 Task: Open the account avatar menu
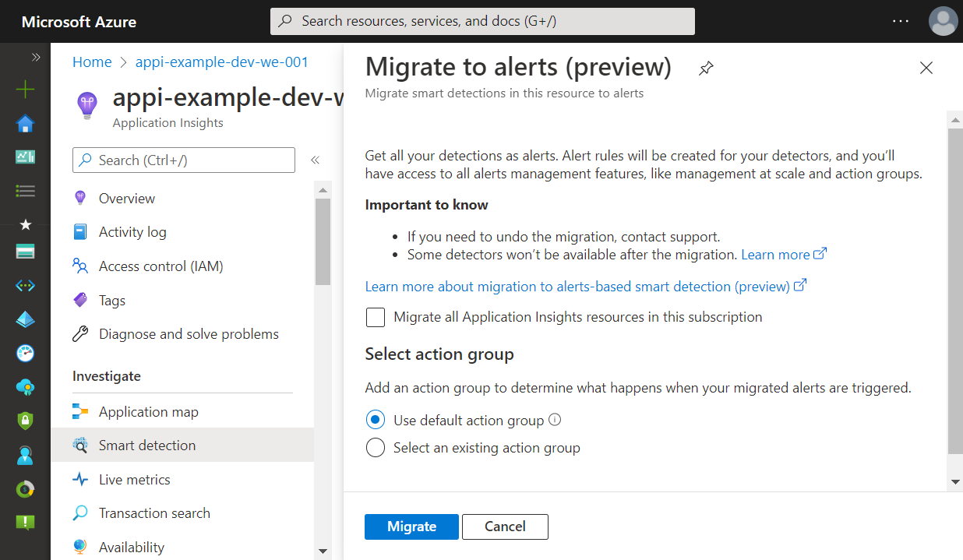(x=943, y=21)
